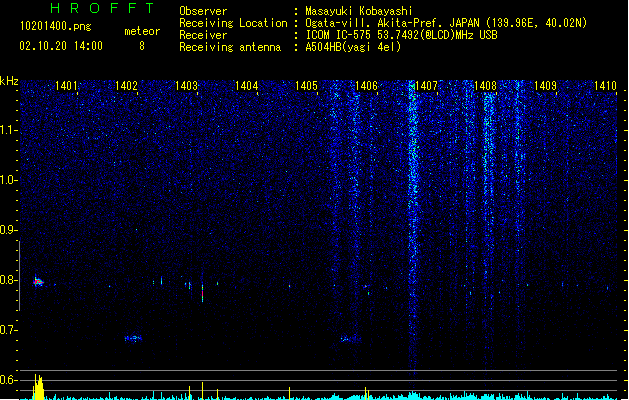Click the red meteor echo near 0.8 kHz
The height and width of the screenshot is (400, 629).
(x=38, y=282)
